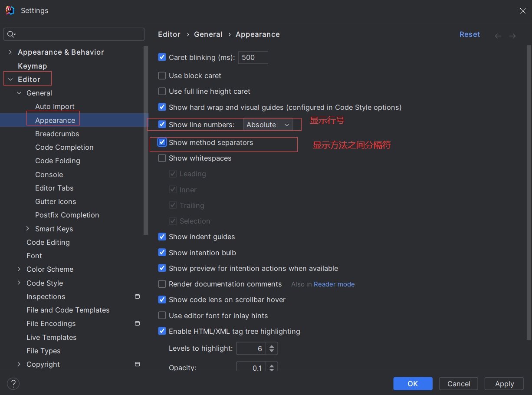The image size is (532, 395).
Task: Click the back navigation arrow icon
Action: pyautogui.click(x=498, y=36)
